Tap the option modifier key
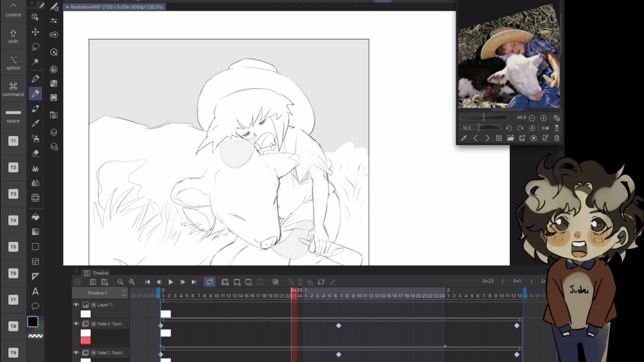 (x=13, y=63)
